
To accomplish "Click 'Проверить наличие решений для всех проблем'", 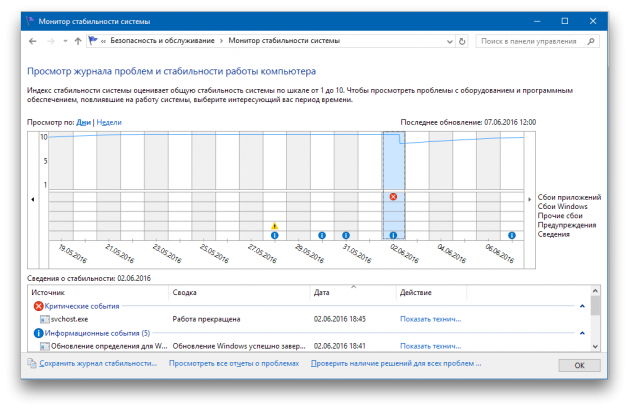I will pyautogui.click(x=396, y=363).
